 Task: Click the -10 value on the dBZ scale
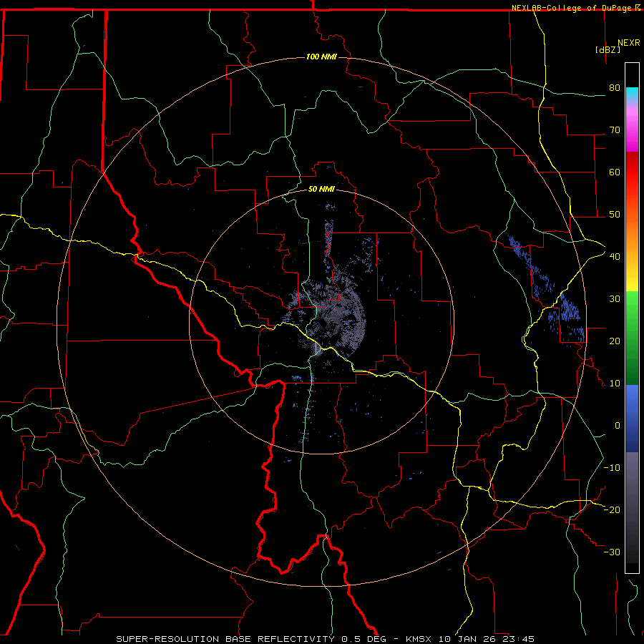(612, 467)
